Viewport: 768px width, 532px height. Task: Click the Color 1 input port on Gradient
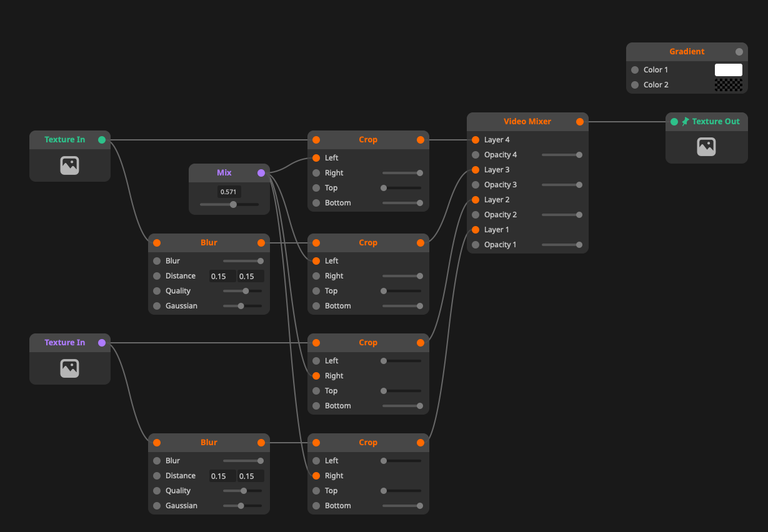(x=635, y=70)
